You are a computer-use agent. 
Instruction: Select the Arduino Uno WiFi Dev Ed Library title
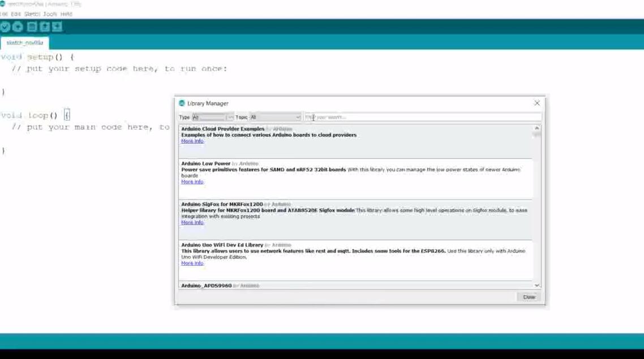[222, 245]
